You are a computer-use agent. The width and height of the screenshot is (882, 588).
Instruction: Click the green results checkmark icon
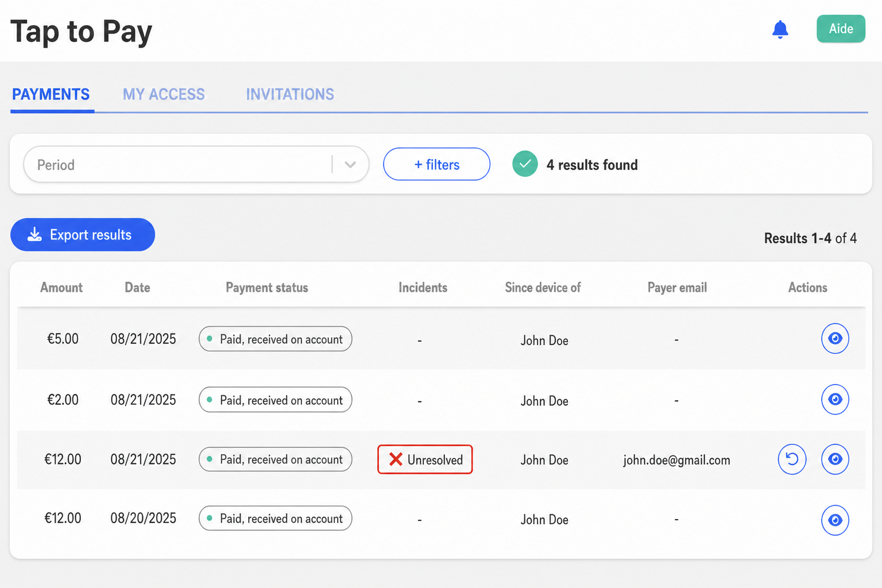pos(525,164)
